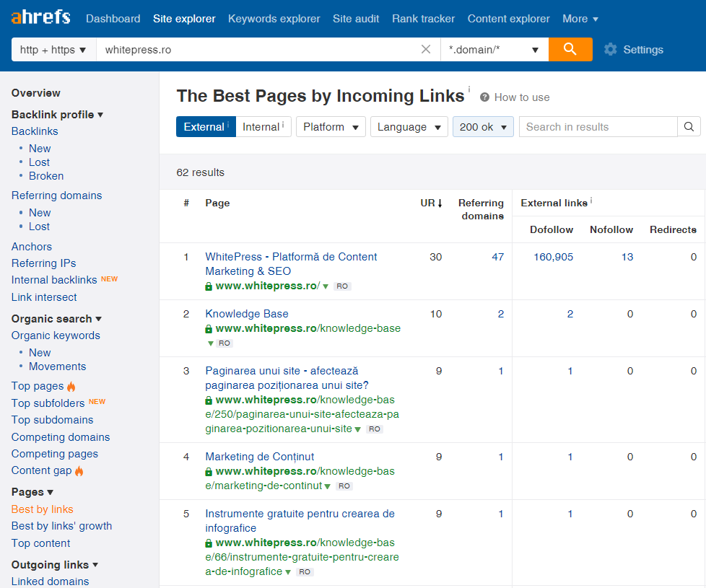Clear the whitepress.ro URL with X icon

(x=425, y=49)
